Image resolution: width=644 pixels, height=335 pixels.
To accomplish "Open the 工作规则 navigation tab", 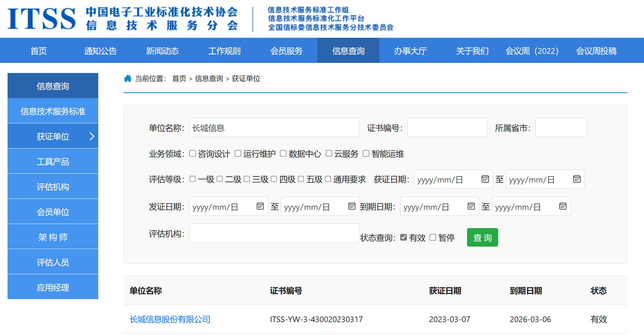I will coord(225,51).
